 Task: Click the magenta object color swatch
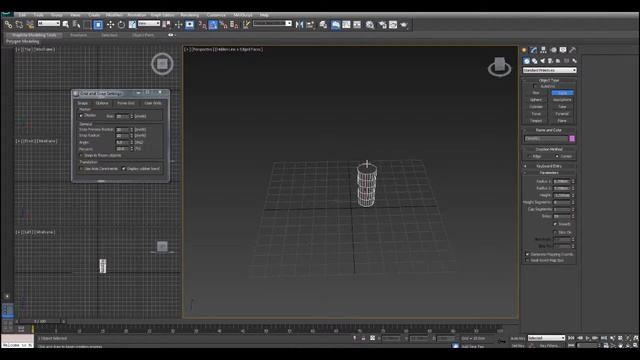572,139
